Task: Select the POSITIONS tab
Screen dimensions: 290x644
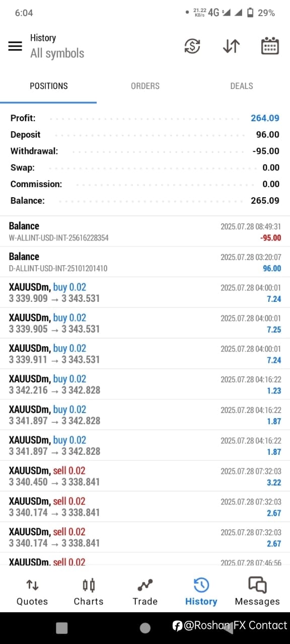Action: point(48,86)
